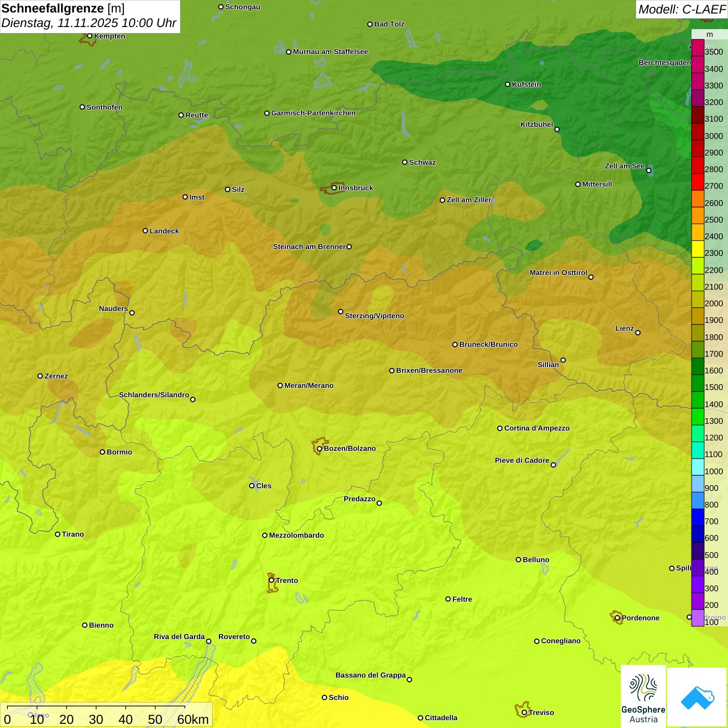Click the Cortina d'Ampezzo marker dot
728x728 pixels.
pyautogui.click(x=500, y=428)
